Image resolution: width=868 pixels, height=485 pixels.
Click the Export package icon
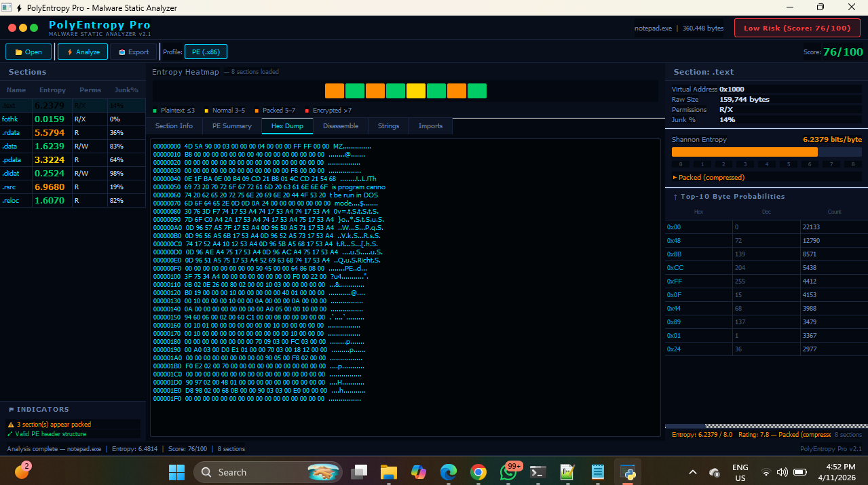(x=121, y=51)
